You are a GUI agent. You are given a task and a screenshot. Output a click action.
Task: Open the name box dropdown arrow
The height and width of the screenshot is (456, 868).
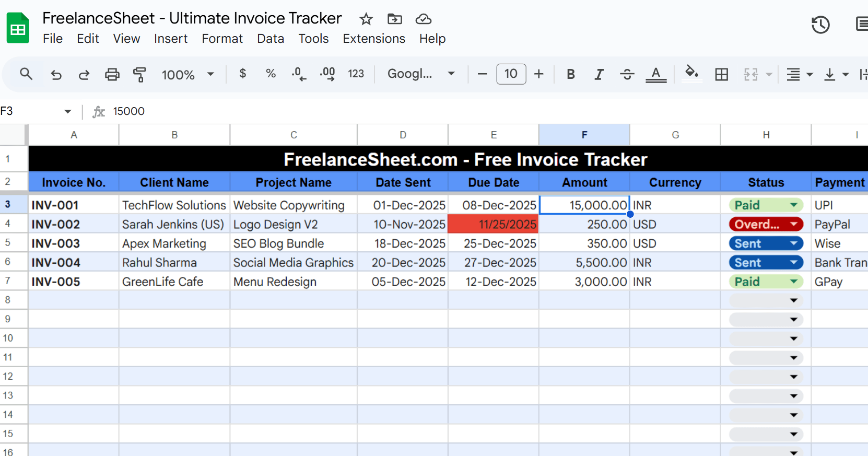click(x=67, y=111)
